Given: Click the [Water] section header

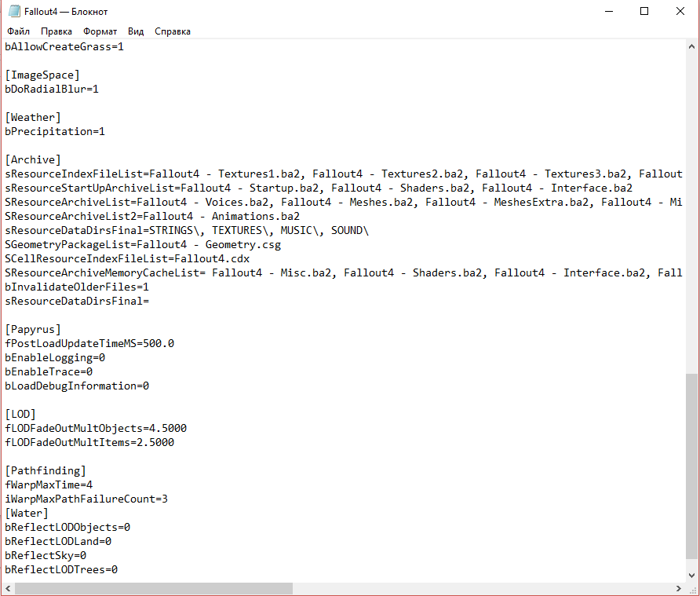Looking at the screenshot, I should tap(27, 514).
